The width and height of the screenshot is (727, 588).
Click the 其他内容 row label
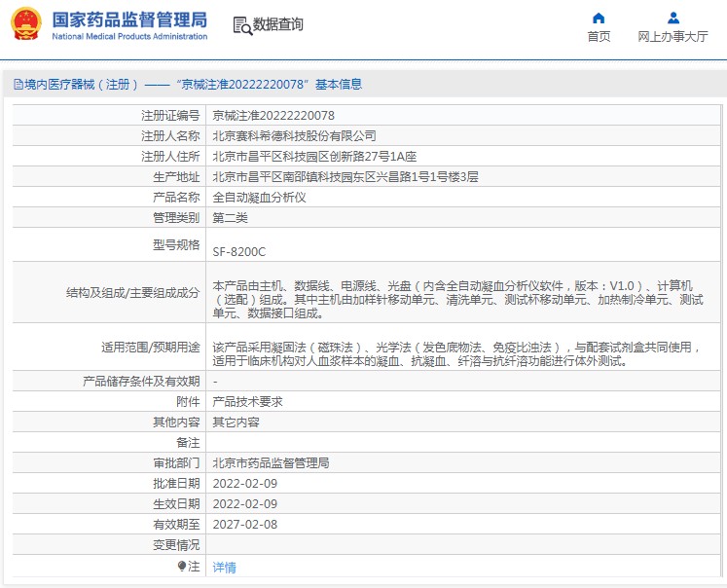click(x=176, y=422)
